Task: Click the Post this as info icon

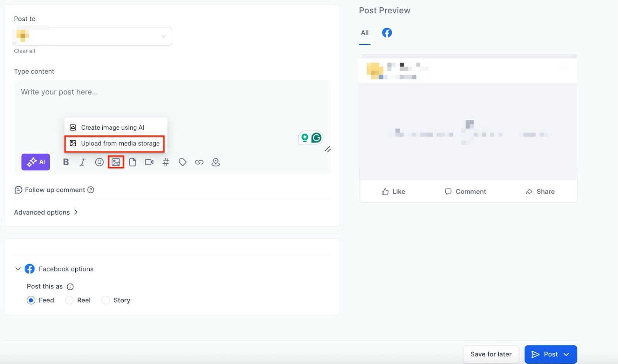Action: coord(70,287)
